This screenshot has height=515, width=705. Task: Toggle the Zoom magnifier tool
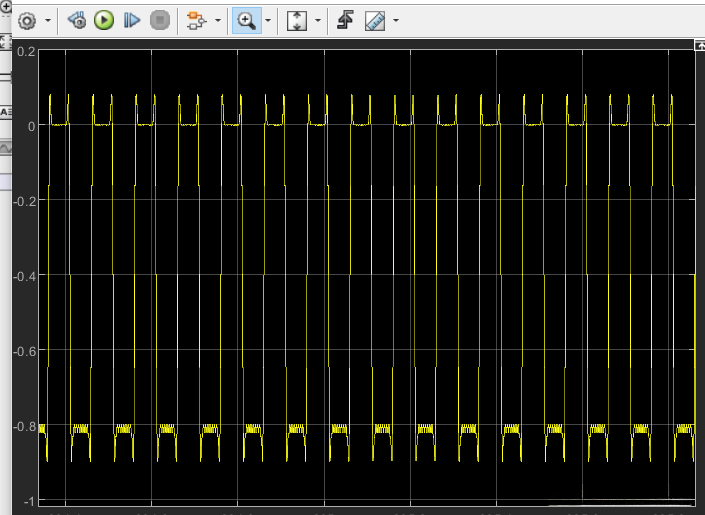click(245, 20)
